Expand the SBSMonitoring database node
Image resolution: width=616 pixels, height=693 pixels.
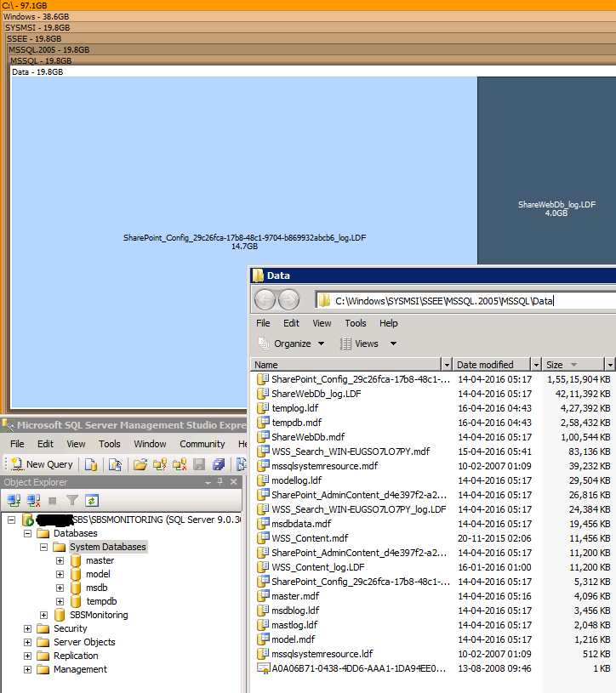tap(43, 616)
